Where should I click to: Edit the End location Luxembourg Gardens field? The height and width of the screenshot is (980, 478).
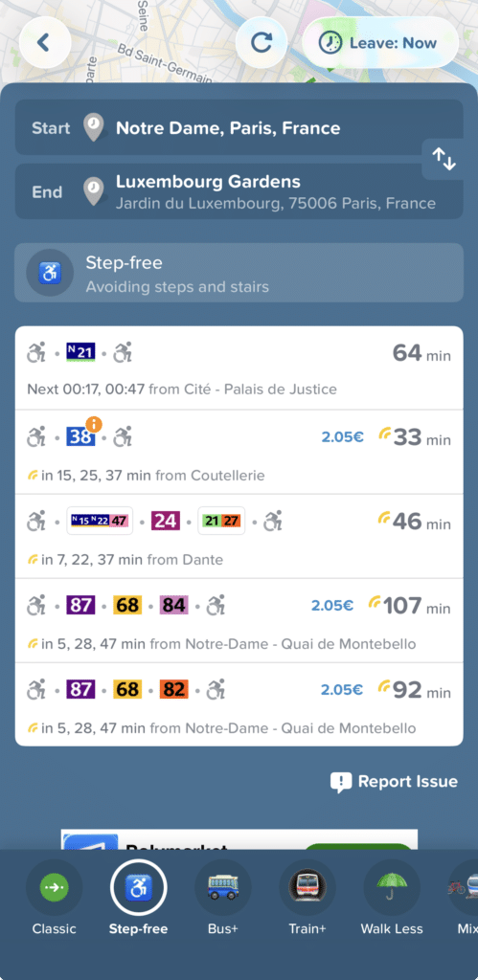click(x=239, y=191)
